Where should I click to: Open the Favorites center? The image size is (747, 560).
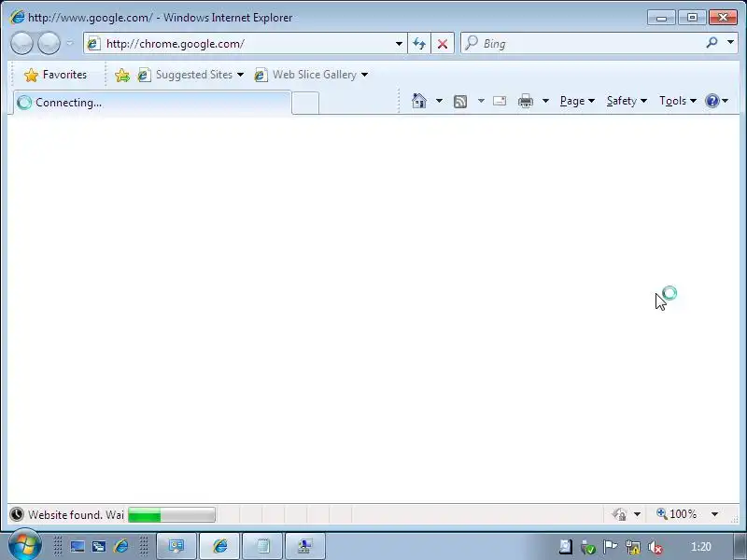click(x=56, y=75)
